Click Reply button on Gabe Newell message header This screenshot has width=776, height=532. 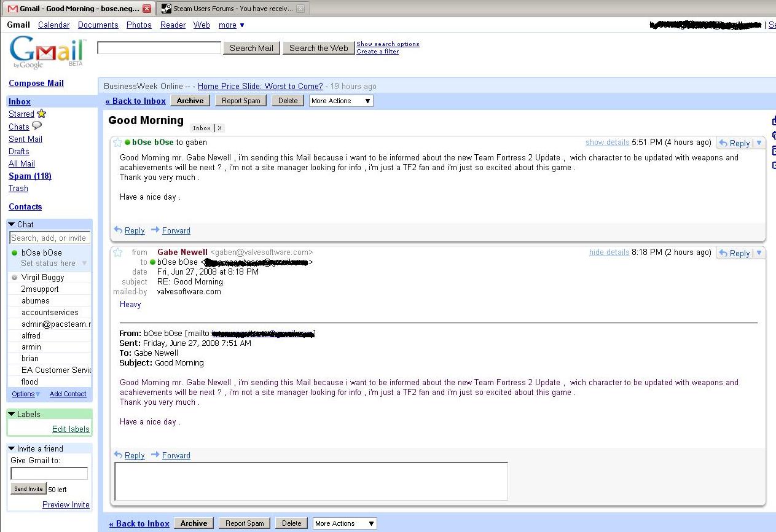[x=734, y=252]
